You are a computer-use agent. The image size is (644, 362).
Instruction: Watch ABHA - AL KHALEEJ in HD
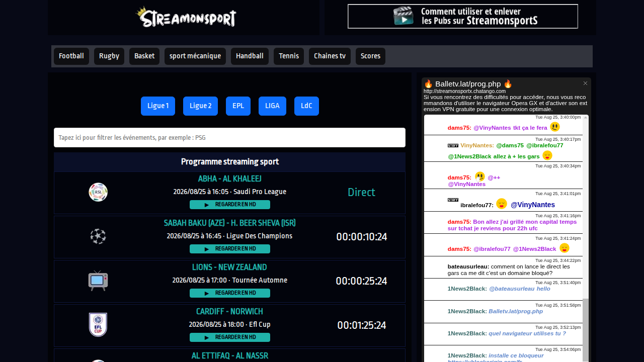(230, 205)
